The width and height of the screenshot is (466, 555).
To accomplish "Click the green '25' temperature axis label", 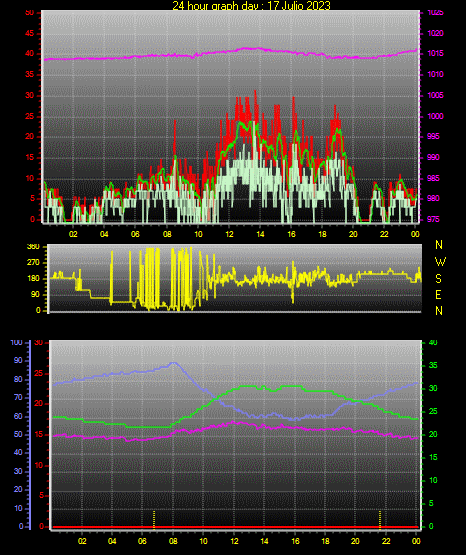I will point(433,411).
